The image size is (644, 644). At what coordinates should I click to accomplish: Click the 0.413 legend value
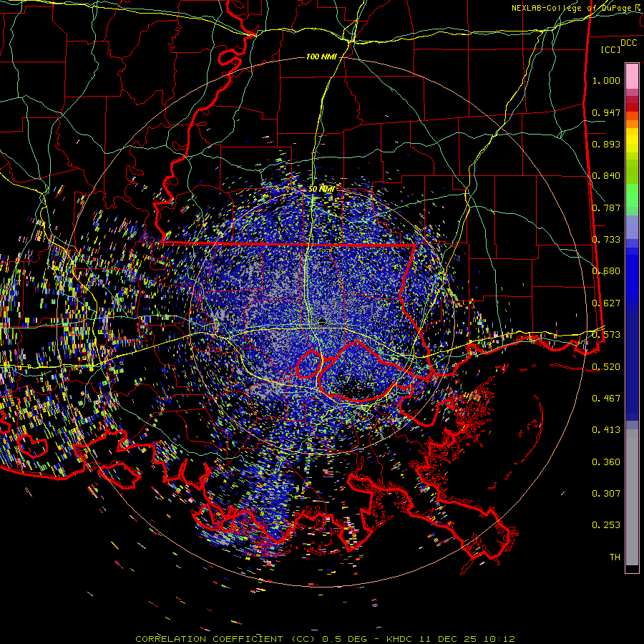point(606,430)
